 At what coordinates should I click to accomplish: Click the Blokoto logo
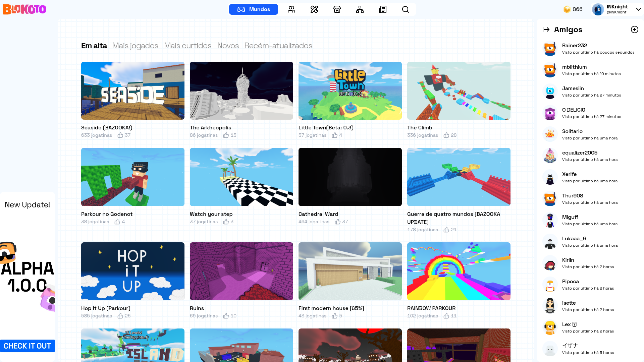24,9
